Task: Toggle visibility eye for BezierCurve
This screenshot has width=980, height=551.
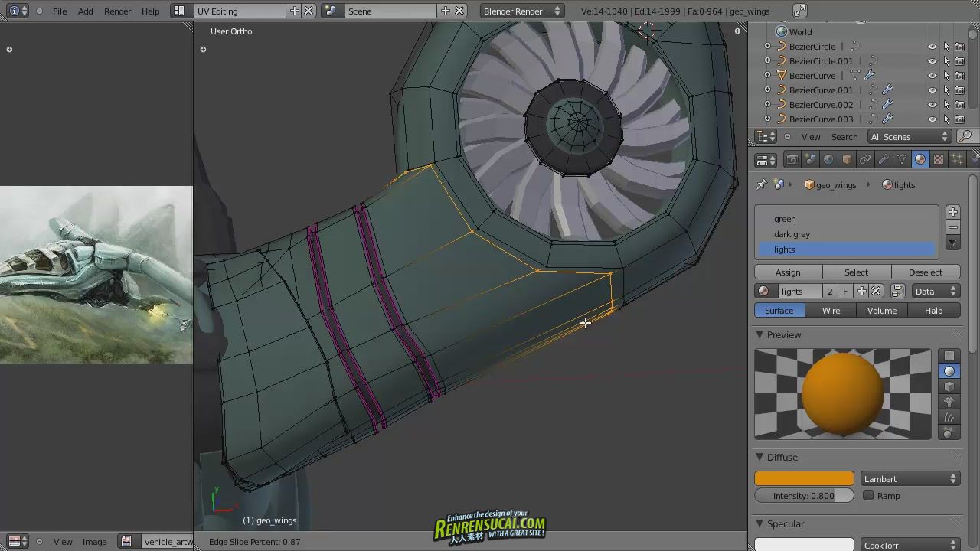Action: [x=933, y=76]
